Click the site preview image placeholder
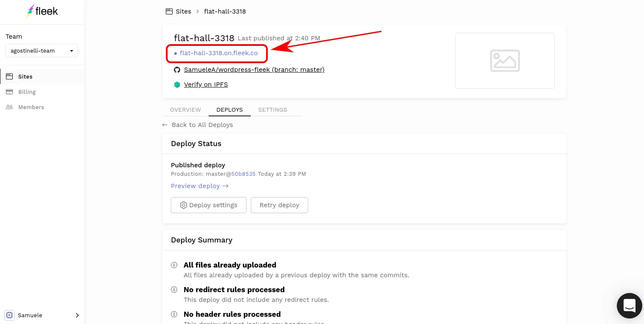The height and width of the screenshot is (324, 644). click(505, 61)
